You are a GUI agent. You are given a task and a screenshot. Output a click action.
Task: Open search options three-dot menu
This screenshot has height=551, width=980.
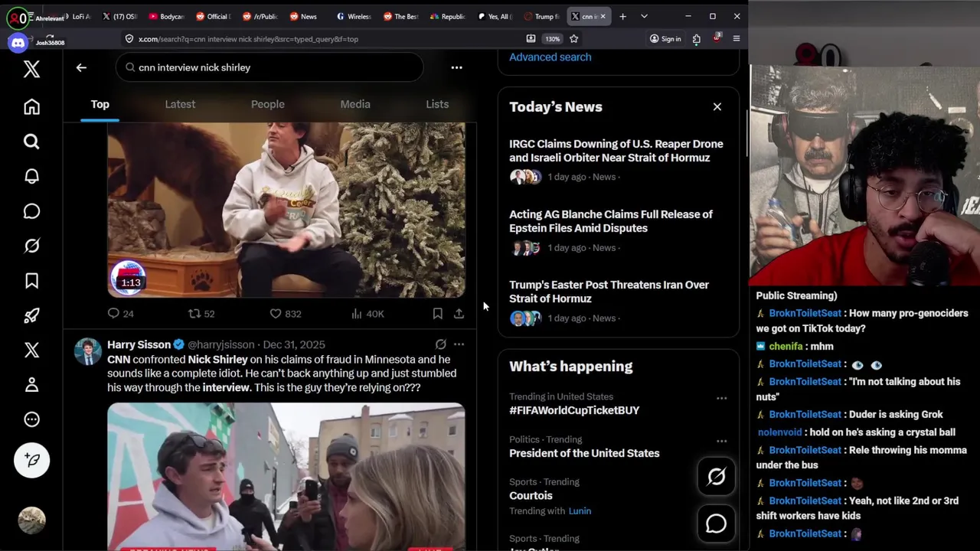[x=456, y=67]
